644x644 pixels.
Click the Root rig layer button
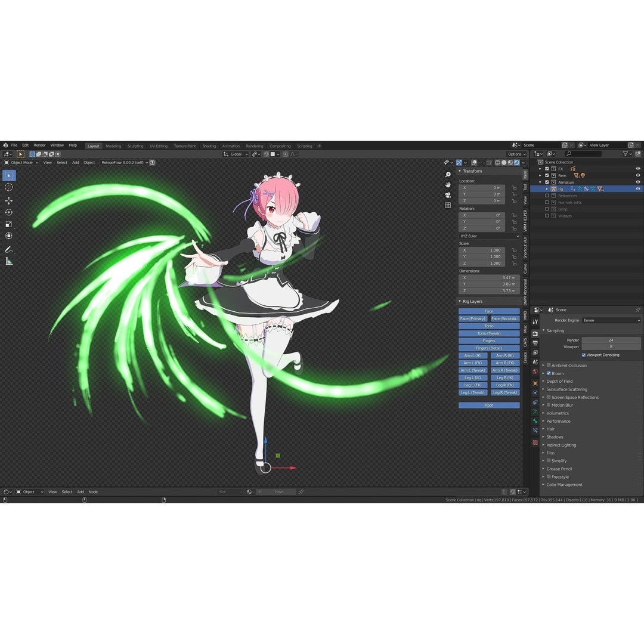point(489,405)
